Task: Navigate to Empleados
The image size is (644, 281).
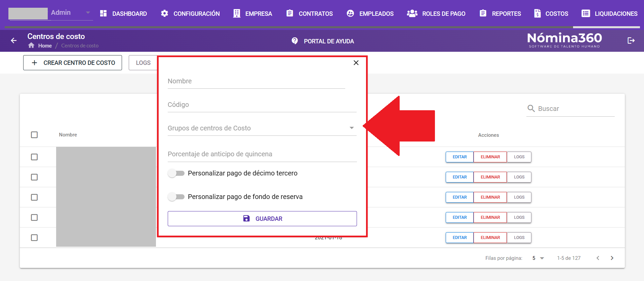Action: coord(370,13)
